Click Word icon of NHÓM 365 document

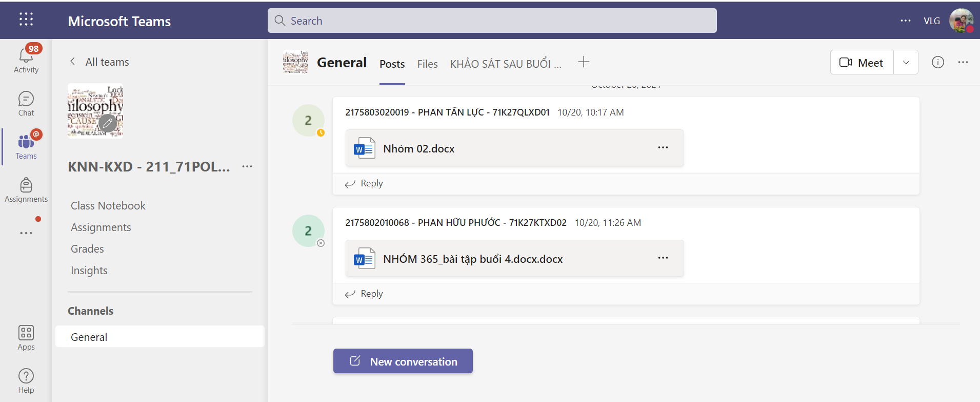365,259
